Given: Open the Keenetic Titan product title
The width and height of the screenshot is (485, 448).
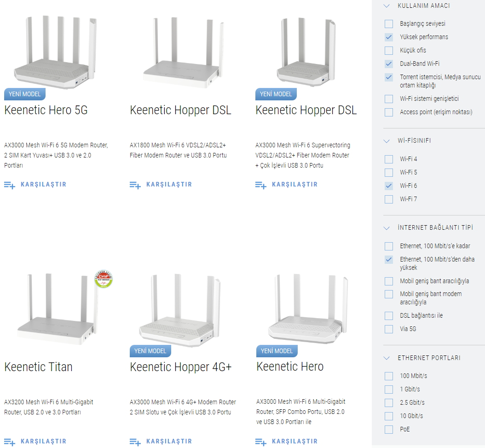Looking at the screenshot, I should point(38,367).
